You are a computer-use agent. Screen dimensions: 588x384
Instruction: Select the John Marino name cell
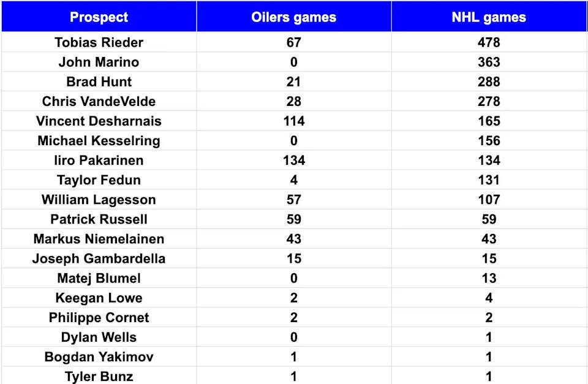(99, 62)
